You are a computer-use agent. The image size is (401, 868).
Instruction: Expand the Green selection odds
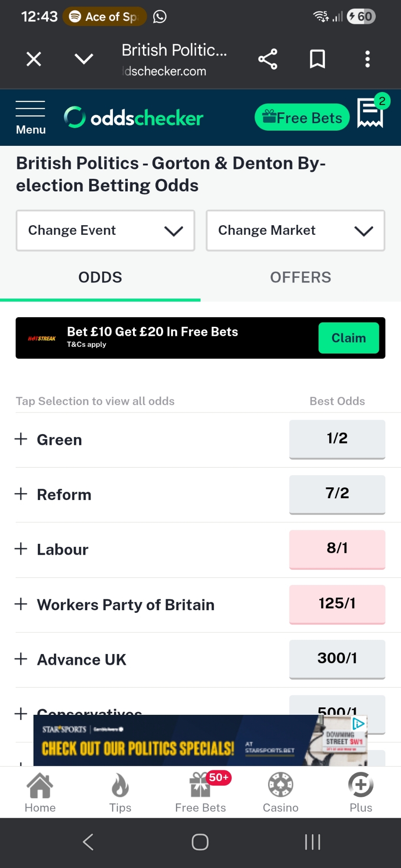[21, 439]
